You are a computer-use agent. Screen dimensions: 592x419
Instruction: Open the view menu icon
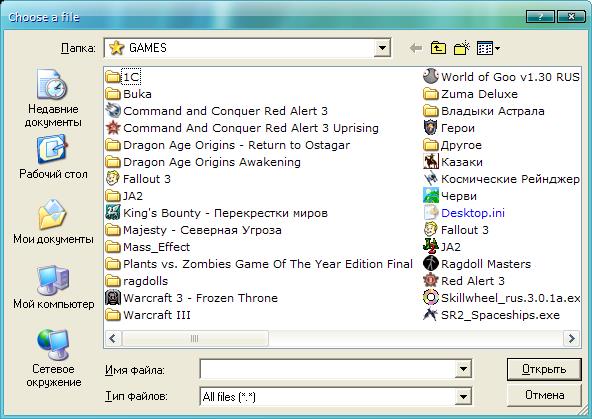[x=488, y=48]
